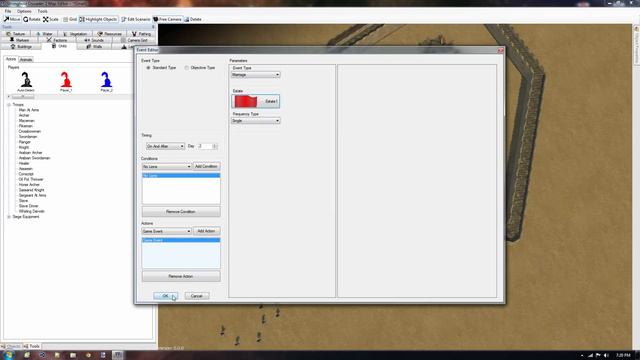Image resolution: width=640 pixels, height=360 pixels.
Task: Click the Add Action button
Action: pyautogui.click(x=206, y=231)
